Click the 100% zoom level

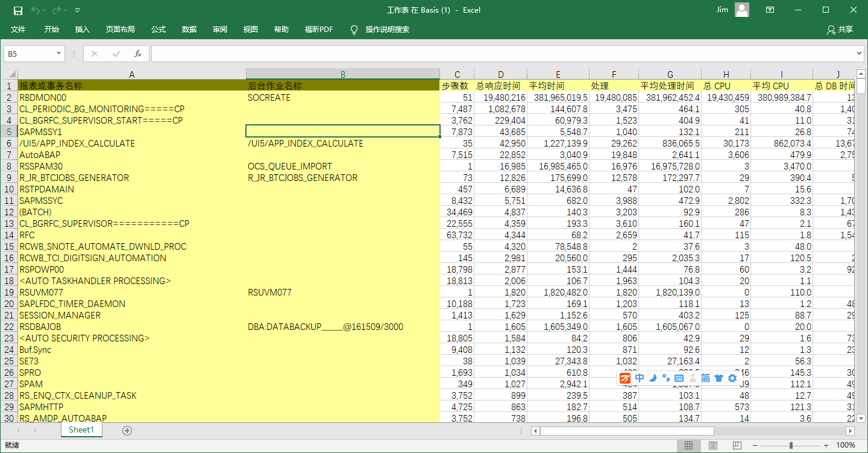(846, 445)
